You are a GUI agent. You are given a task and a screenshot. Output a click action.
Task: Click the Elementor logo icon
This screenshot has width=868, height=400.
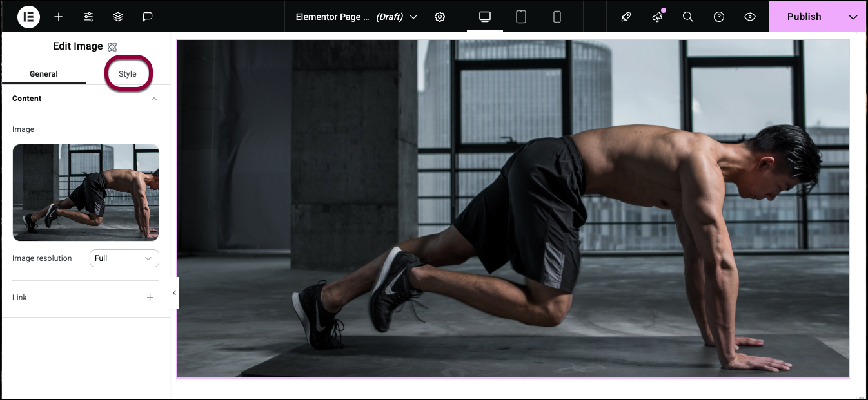28,17
